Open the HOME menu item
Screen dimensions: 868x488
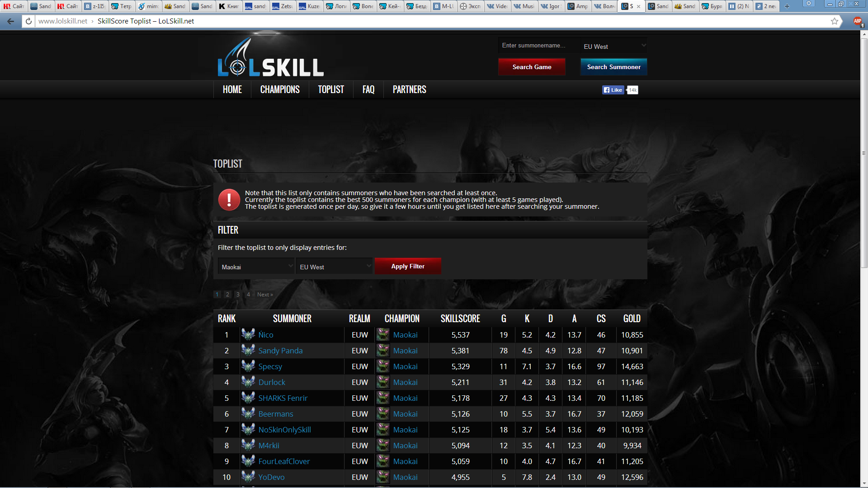232,89
